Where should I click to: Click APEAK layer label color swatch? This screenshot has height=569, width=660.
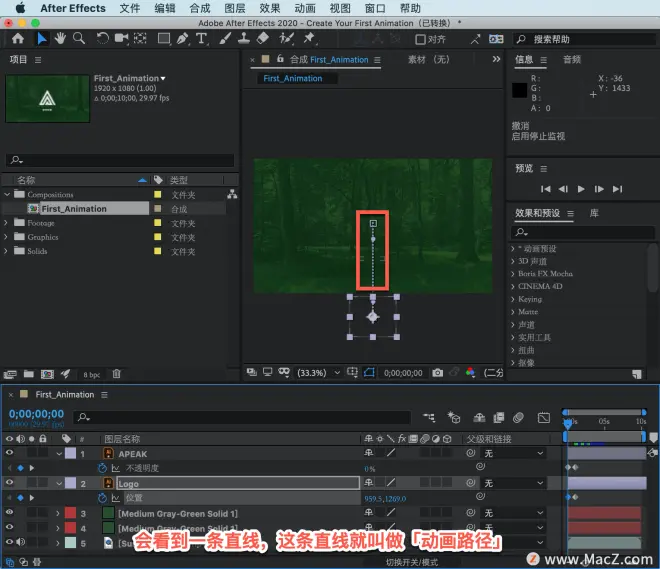pyautogui.click(x=70, y=453)
